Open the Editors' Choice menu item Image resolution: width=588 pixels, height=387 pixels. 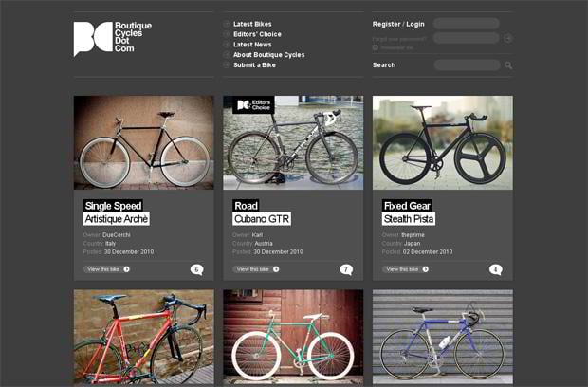[257, 34]
